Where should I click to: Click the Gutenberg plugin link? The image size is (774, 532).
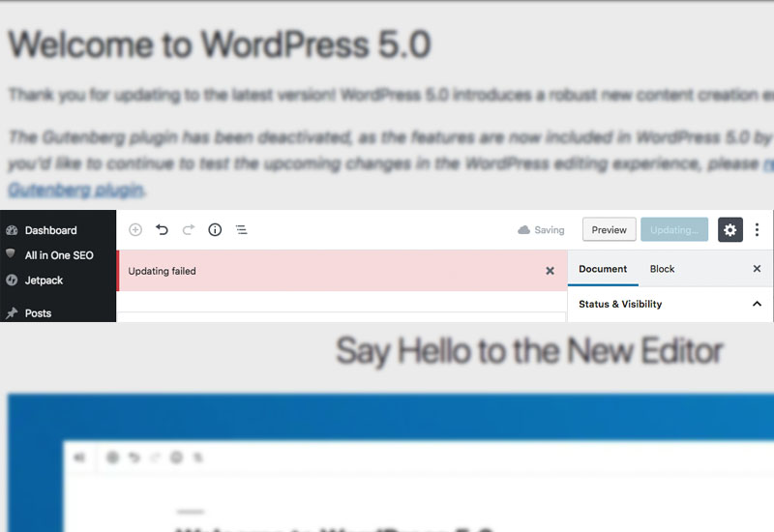tap(75, 190)
